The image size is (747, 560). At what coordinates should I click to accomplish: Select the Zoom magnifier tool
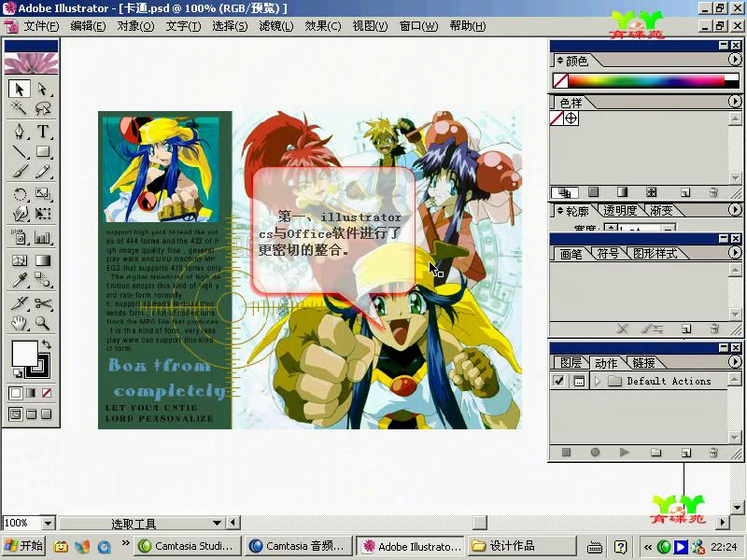pyautogui.click(x=43, y=323)
